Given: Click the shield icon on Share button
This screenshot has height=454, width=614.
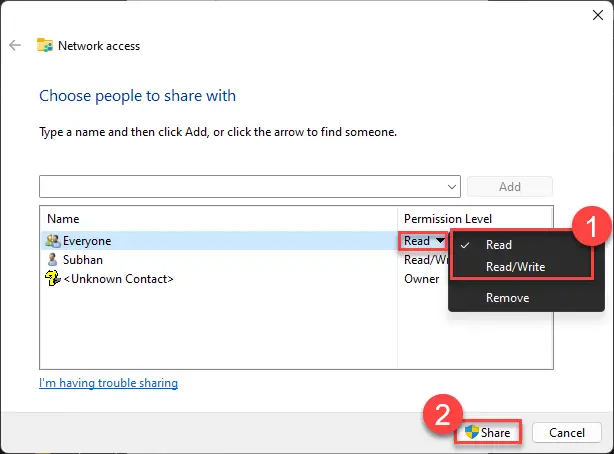Looking at the screenshot, I should click(471, 433).
